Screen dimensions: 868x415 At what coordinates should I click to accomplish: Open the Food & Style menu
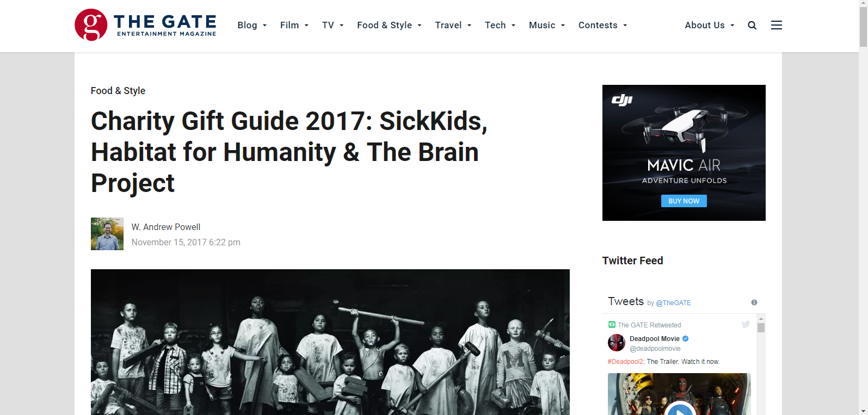point(389,25)
